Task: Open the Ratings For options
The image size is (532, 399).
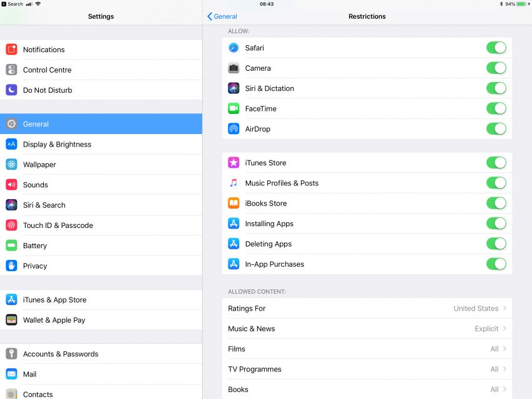Action: tap(367, 308)
